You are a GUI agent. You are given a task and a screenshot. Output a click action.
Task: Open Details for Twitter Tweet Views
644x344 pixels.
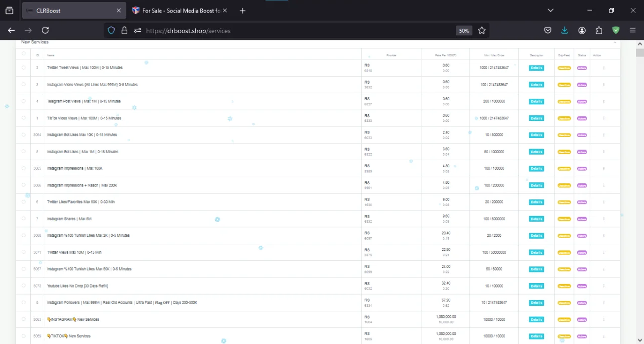click(x=536, y=67)
